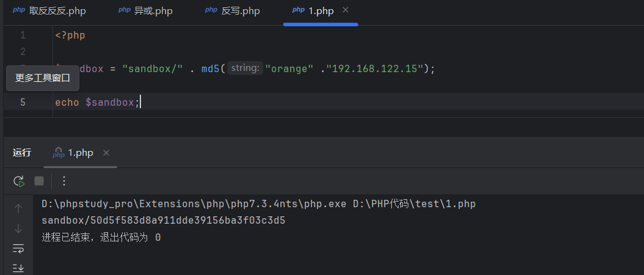Click the 'string:' parameter inlay hint
This screenshot has width=644, height=275.
tap(245, 68)
